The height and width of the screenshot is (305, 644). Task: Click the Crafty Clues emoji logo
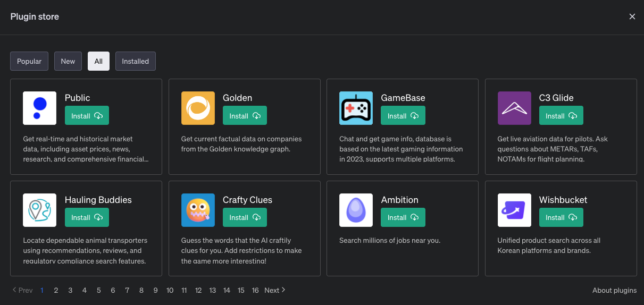[198, 210]
